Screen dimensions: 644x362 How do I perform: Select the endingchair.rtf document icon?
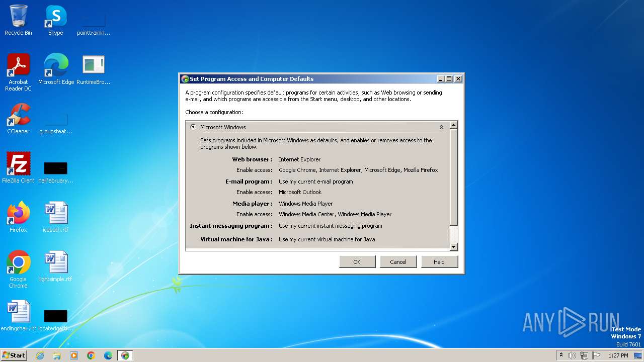(18, 316)
